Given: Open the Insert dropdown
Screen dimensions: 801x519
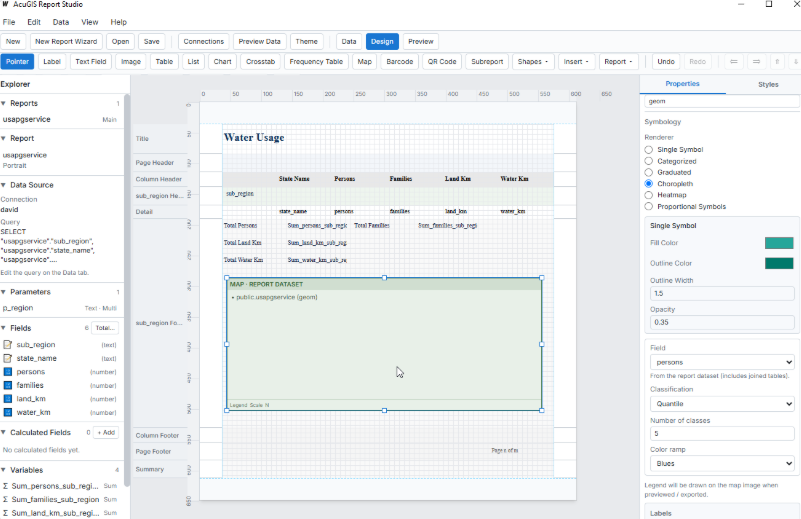Looking at the screenshot, I should tap(576, 61).
